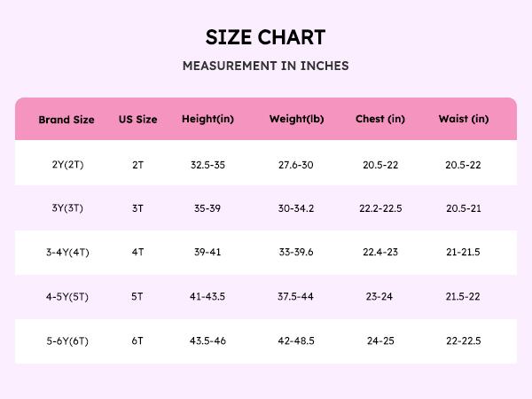Select the Waist (in) column header
The height and width of the screenshot is (399, 532).
463,120
